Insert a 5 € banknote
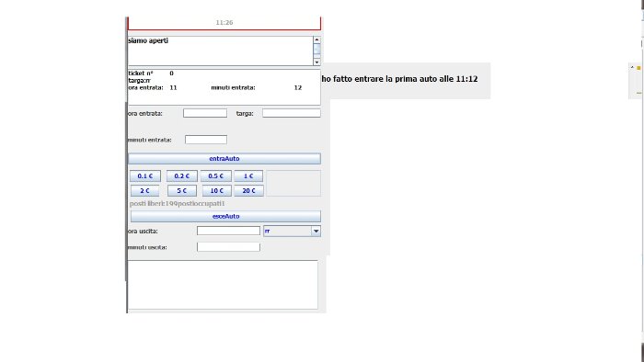Image resolution: width=644 pixels, height=362 pixels. (181, 190)
